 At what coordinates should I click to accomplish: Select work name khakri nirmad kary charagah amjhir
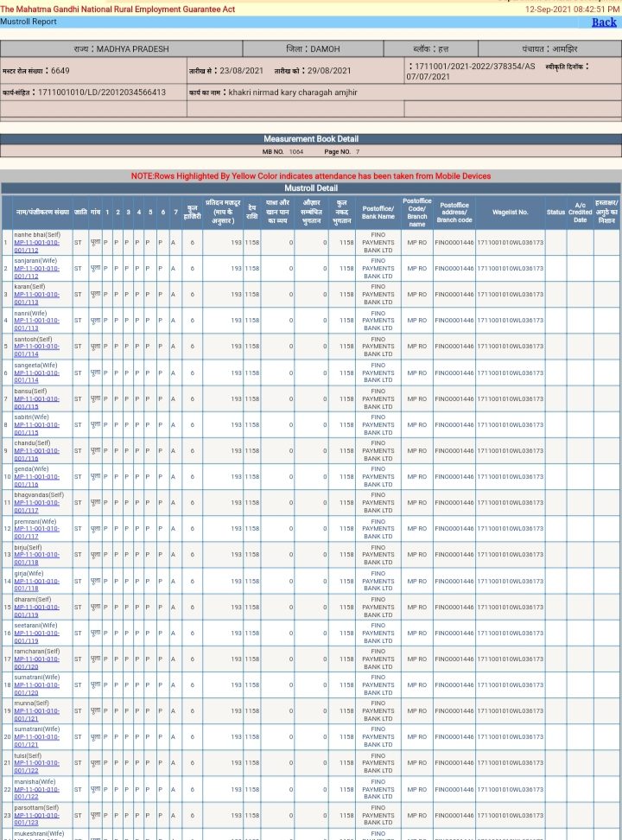pyautogui.click(x=293, y=92)
